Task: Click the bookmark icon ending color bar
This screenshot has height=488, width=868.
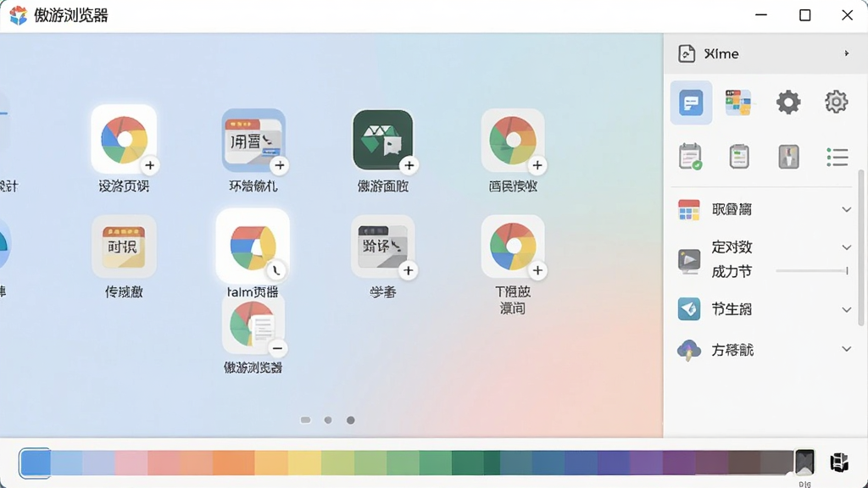Action: coord(804,462)
